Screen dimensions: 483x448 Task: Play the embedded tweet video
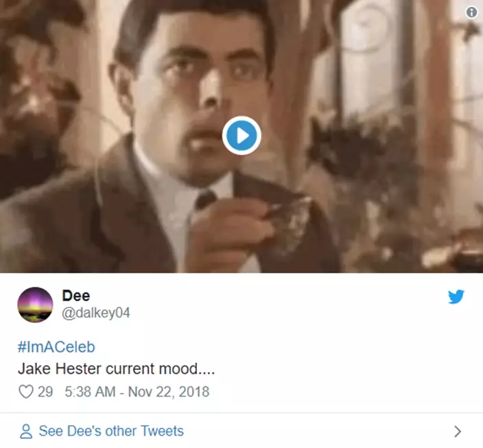tap(241, 136)
